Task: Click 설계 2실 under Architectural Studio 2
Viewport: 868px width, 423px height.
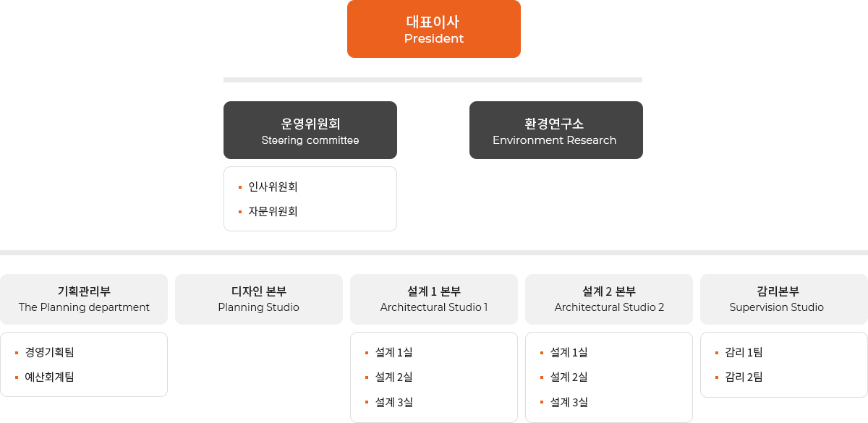Action: pos(569,377)
